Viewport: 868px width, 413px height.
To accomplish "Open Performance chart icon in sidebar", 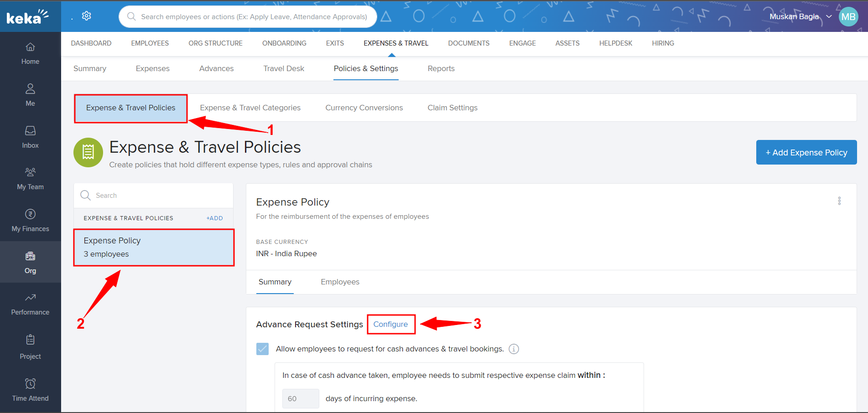I will tap(30, 298).
